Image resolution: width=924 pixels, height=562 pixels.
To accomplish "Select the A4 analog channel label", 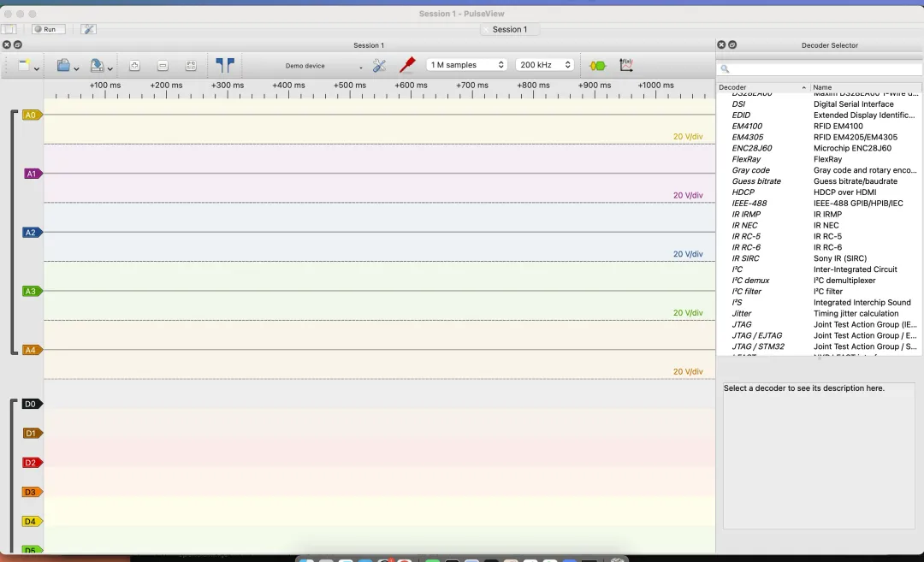I will pyautogui.click(x=32, y=350).
